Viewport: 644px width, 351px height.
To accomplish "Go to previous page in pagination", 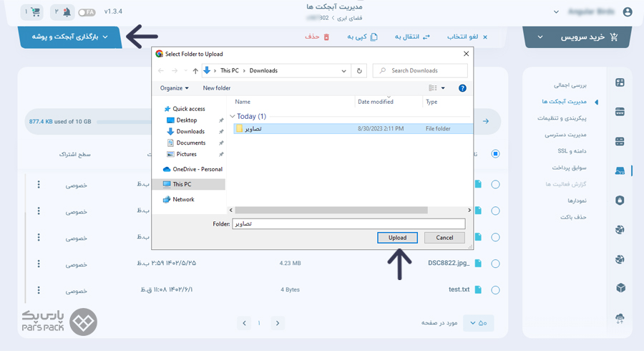I will 245,323.
